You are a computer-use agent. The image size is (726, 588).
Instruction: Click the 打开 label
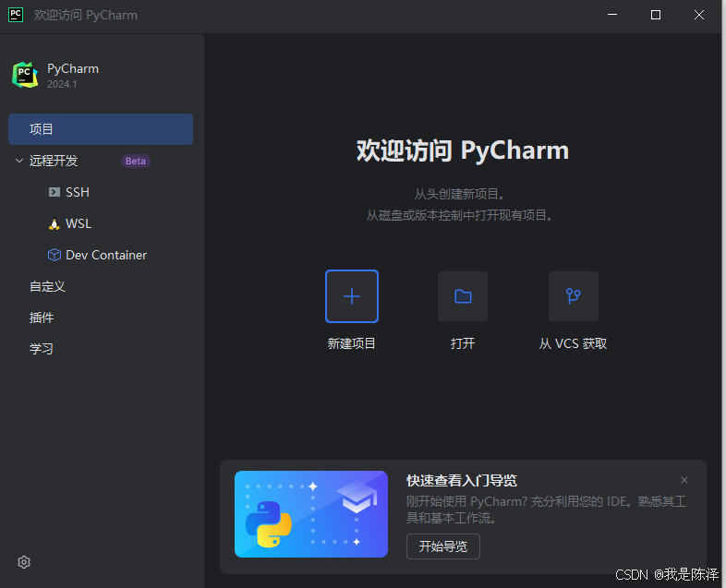pos(463,343)
